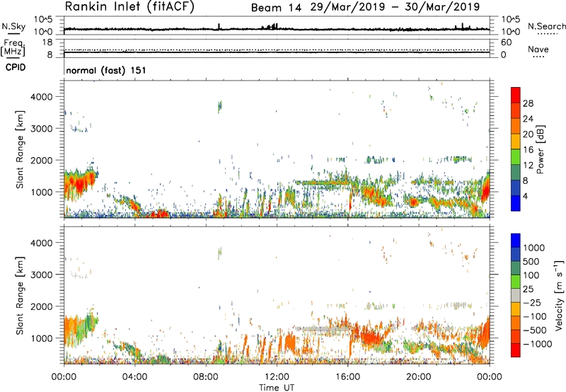Viewport: 566px width, 392px height.
Task: Click the 'Nave' legend label
Action: 538,50
